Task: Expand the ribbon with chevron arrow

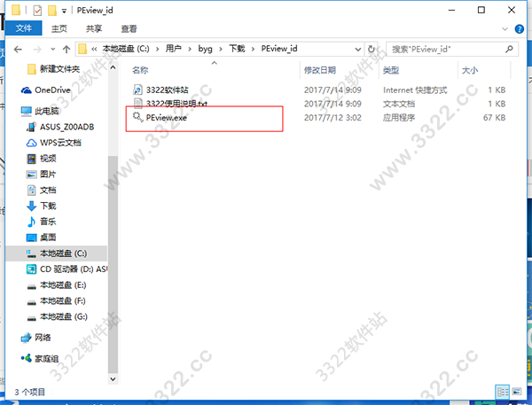Action: [x=505, y=29]
